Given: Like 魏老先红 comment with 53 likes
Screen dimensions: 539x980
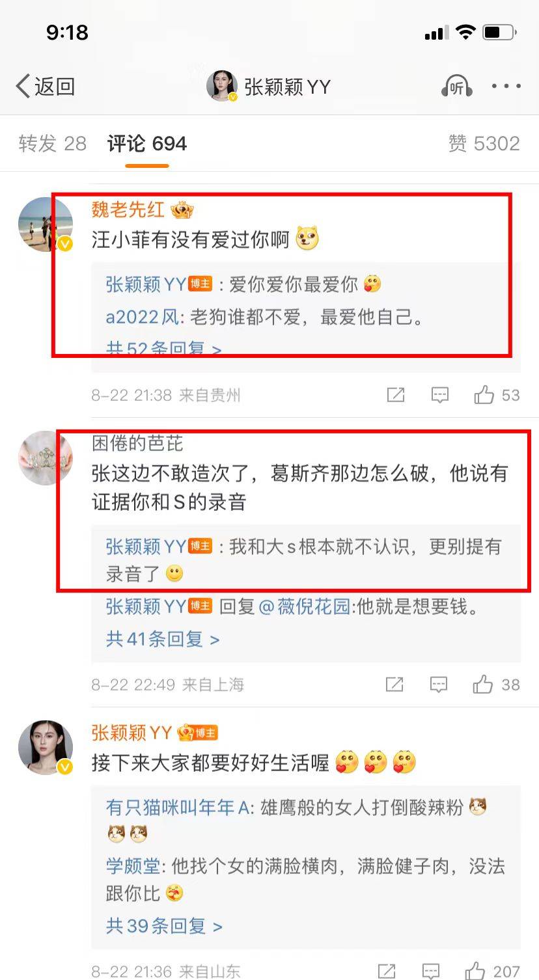Looking at the screenshot, I should click(497, 394).
